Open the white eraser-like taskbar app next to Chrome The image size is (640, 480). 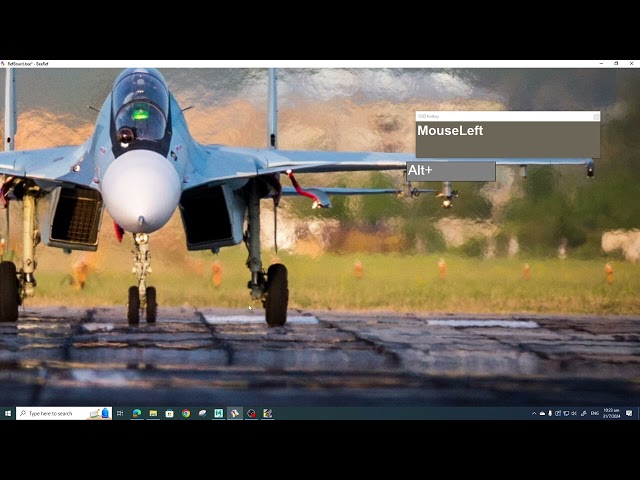pos(202,413)
